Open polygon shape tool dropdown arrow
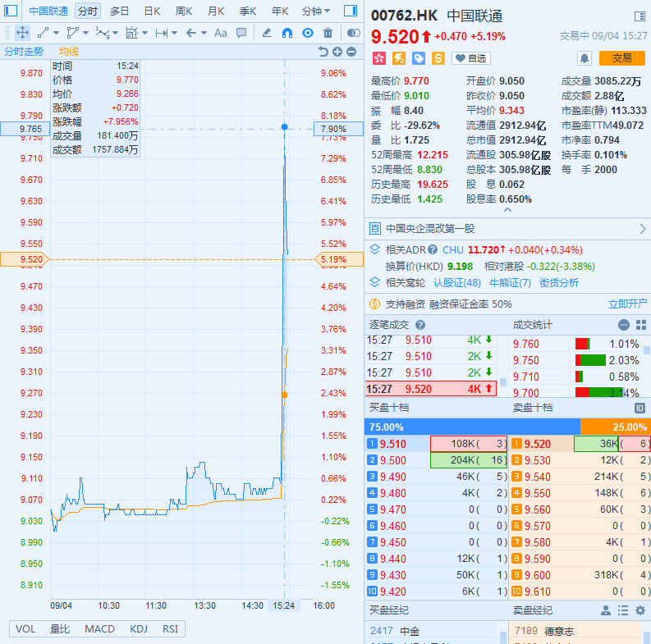651x644 pixels. point(85,33)
